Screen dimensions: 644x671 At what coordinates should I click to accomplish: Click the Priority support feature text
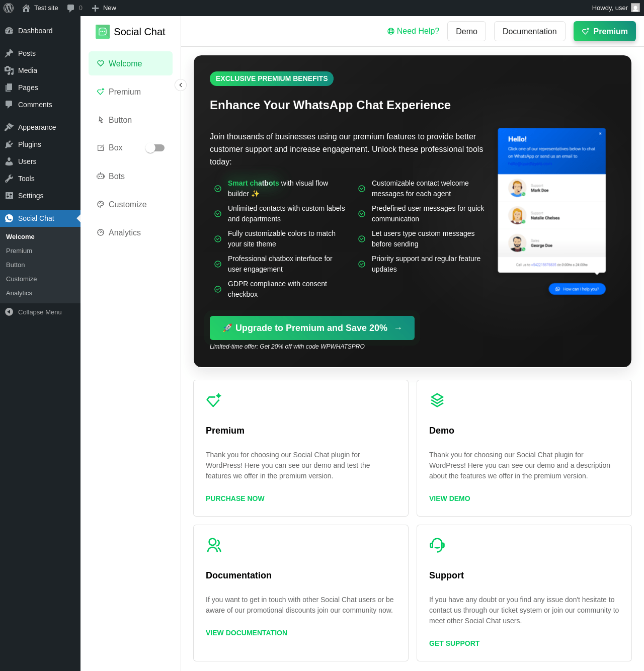tap(426, 264)
